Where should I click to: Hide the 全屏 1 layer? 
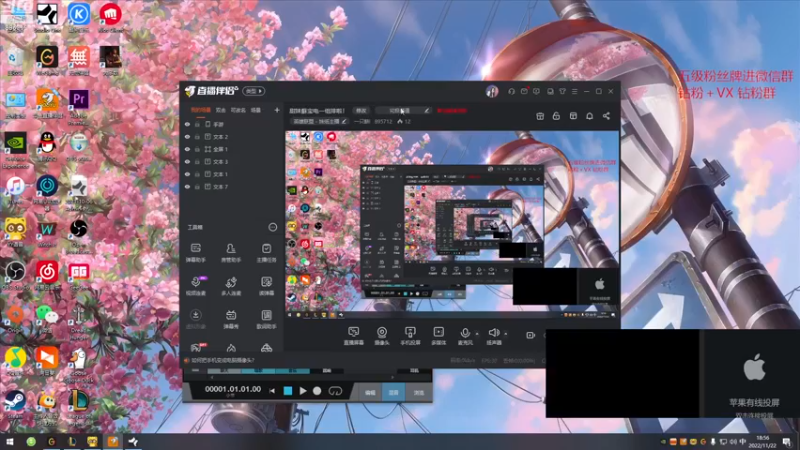coord(187,149)
